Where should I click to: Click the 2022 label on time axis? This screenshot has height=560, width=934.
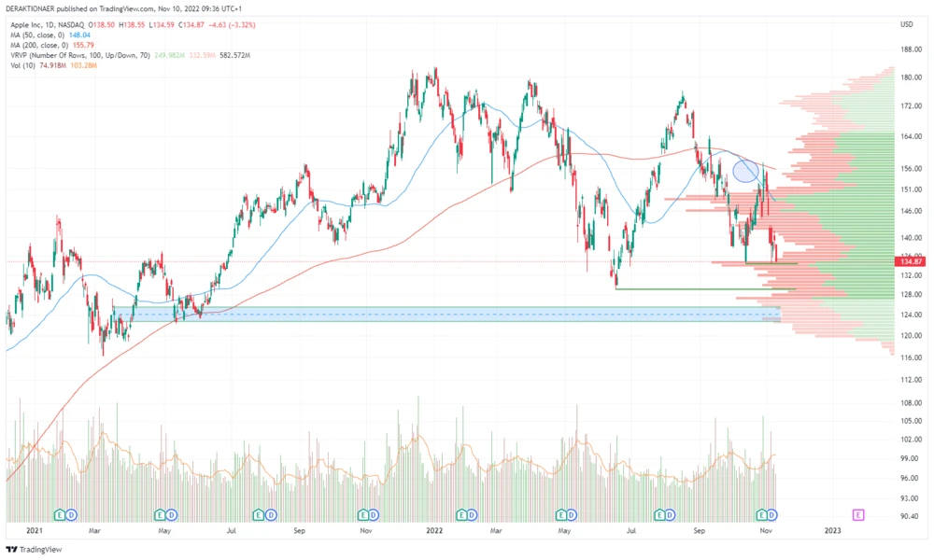click(x=433, y=529)
